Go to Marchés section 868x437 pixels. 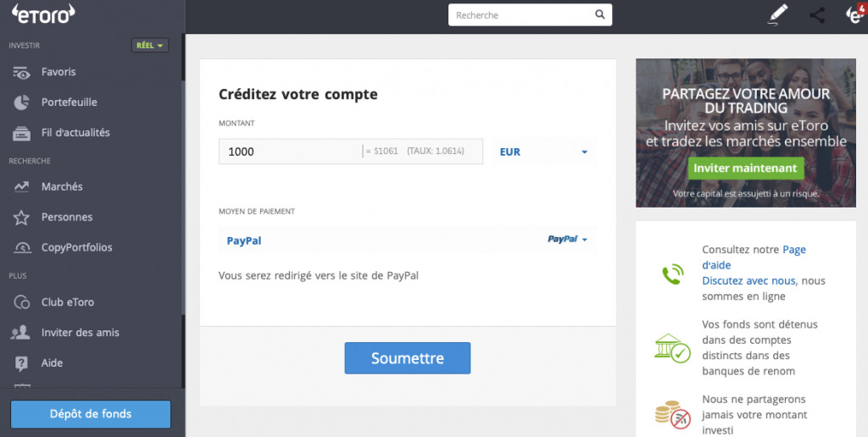point(62,187)
